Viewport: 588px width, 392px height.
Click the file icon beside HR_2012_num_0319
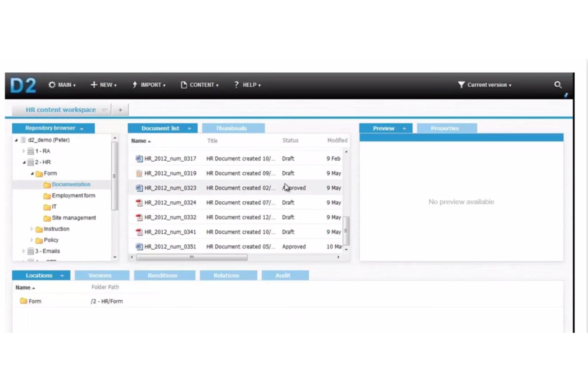click(x=139, y=173)
